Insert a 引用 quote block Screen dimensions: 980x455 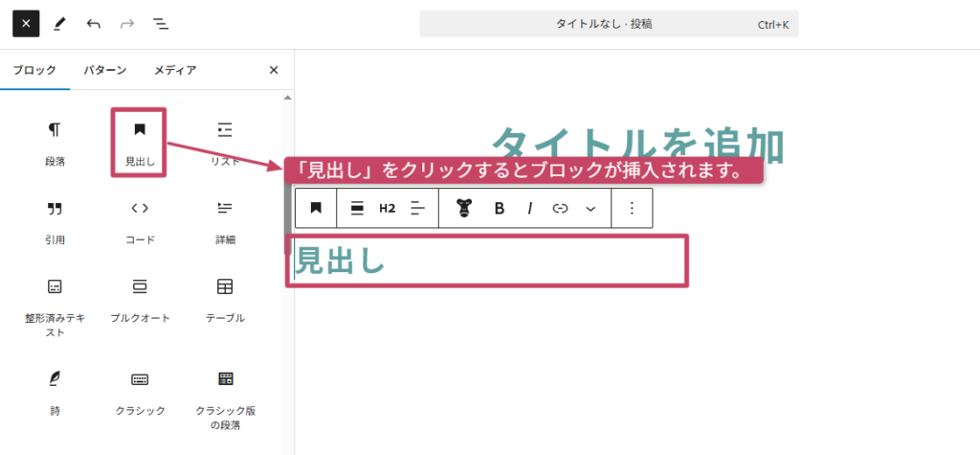[x=55, y=221]
